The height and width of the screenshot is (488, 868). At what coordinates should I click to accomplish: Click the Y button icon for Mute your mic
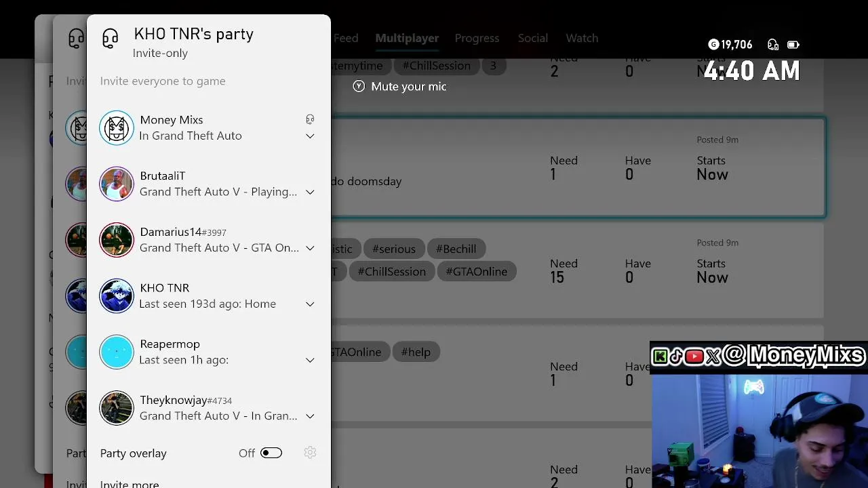[359, 86]
